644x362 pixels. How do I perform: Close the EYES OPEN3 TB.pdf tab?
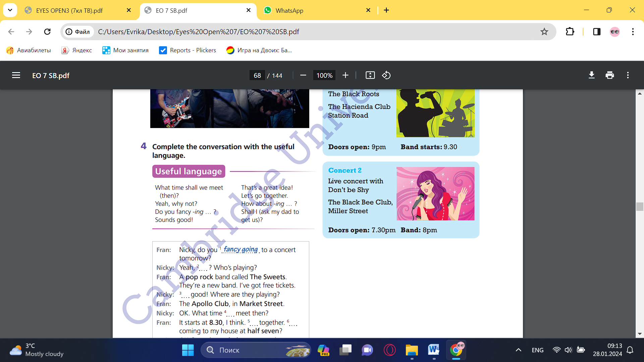(129, 10)
